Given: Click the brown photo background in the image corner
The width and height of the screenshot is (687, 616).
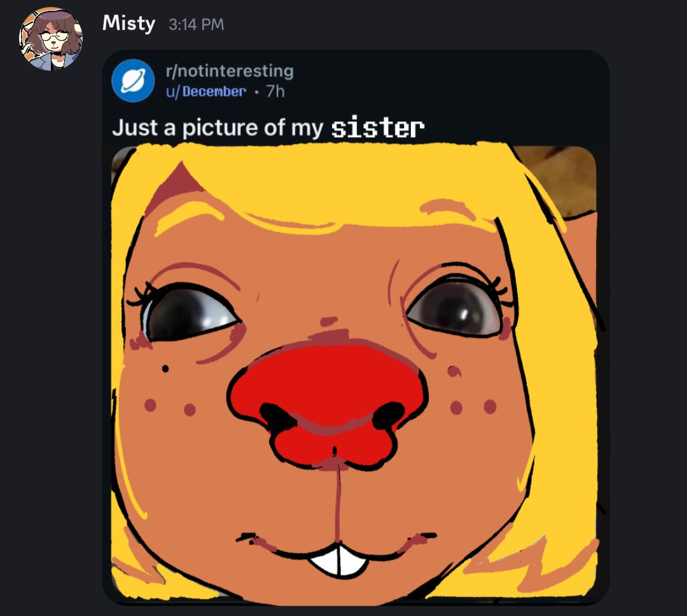Looking at the screenshot, I should [558, 179].
